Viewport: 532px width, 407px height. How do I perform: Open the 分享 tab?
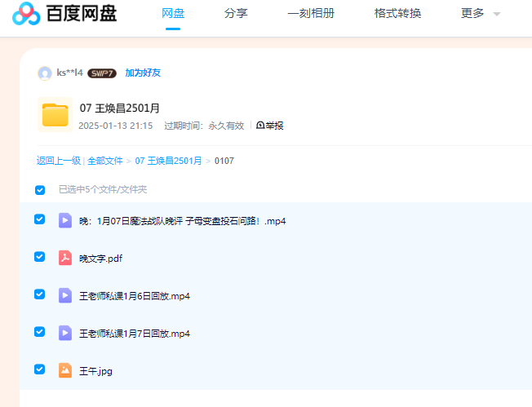click(236, 13)
